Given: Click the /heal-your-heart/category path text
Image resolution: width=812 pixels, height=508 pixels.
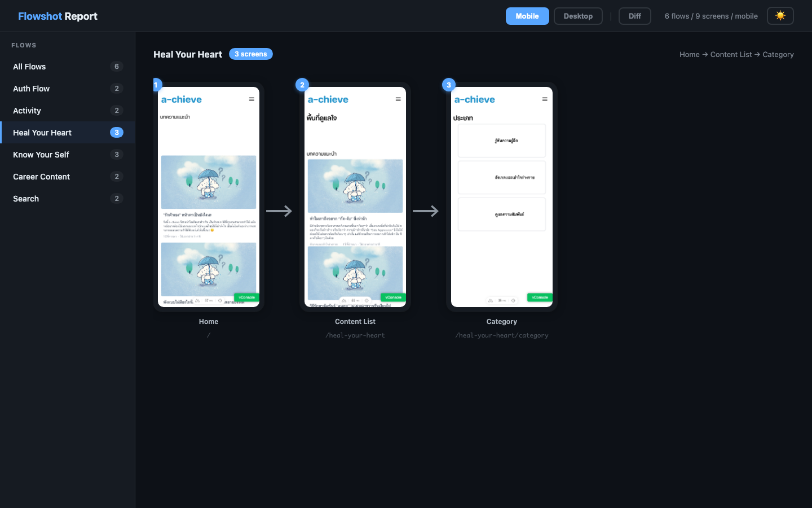Looking at the screenshot, I should [x=502, y=335].
